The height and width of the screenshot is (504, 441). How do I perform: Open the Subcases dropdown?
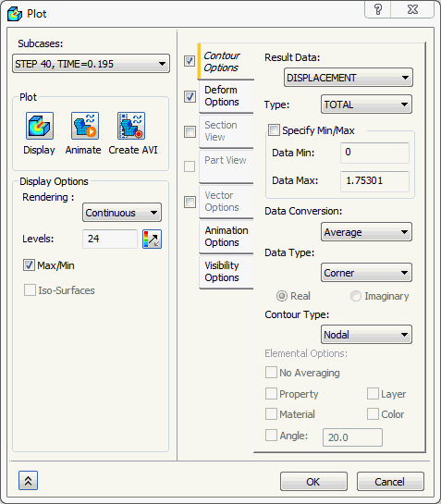pos(91,64)
